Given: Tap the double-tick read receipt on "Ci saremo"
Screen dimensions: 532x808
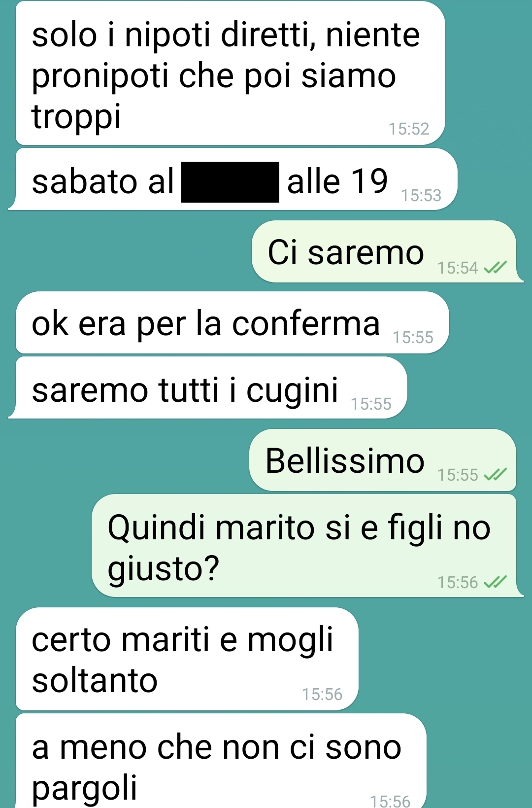Looking at the screenshot, I should click(x=495, y=268).
